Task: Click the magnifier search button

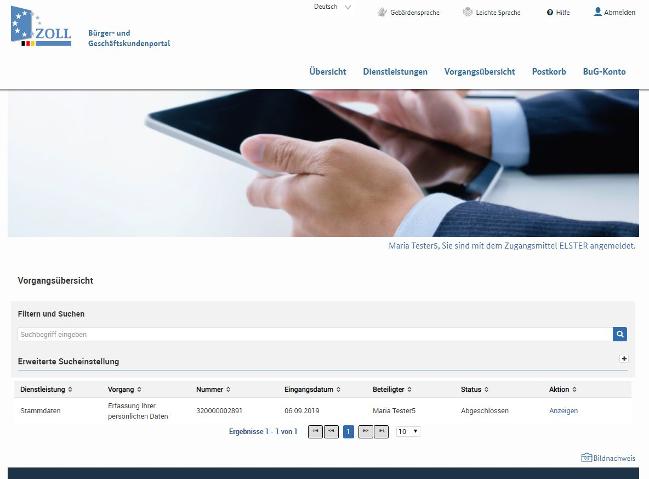Action: (x=620, y=334)
